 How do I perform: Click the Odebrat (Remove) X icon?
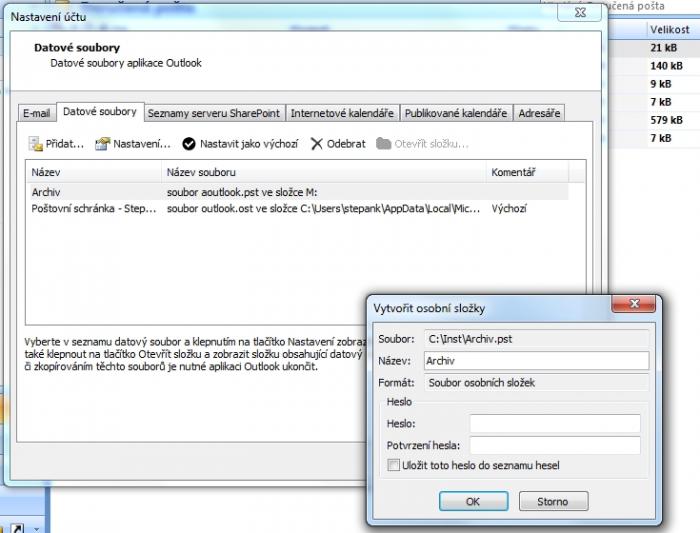317,144
